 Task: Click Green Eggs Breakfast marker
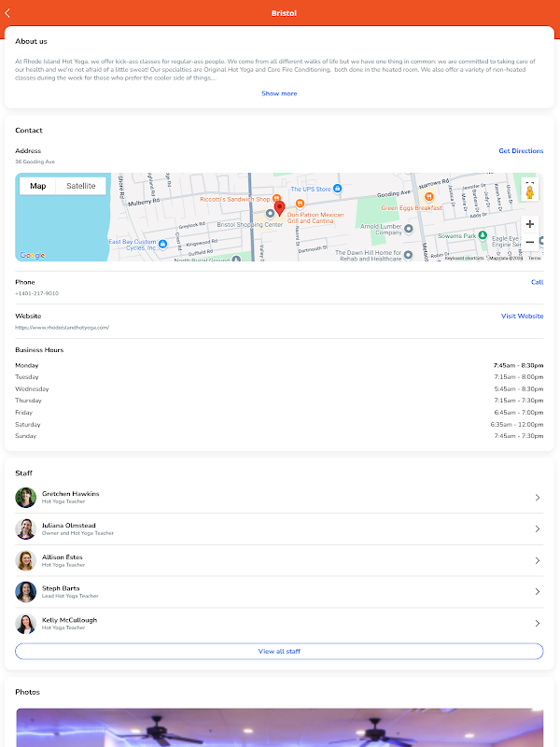pos(428,196)
